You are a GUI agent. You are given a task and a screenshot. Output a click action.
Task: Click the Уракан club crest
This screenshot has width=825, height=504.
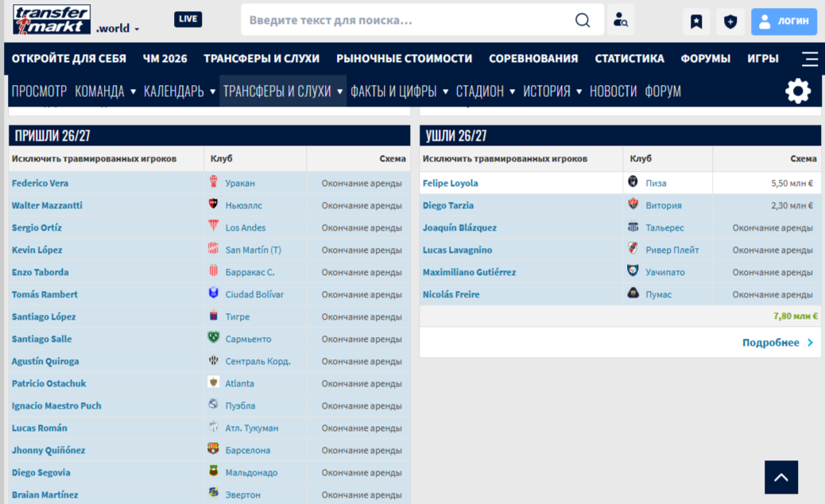pos(214,182)
